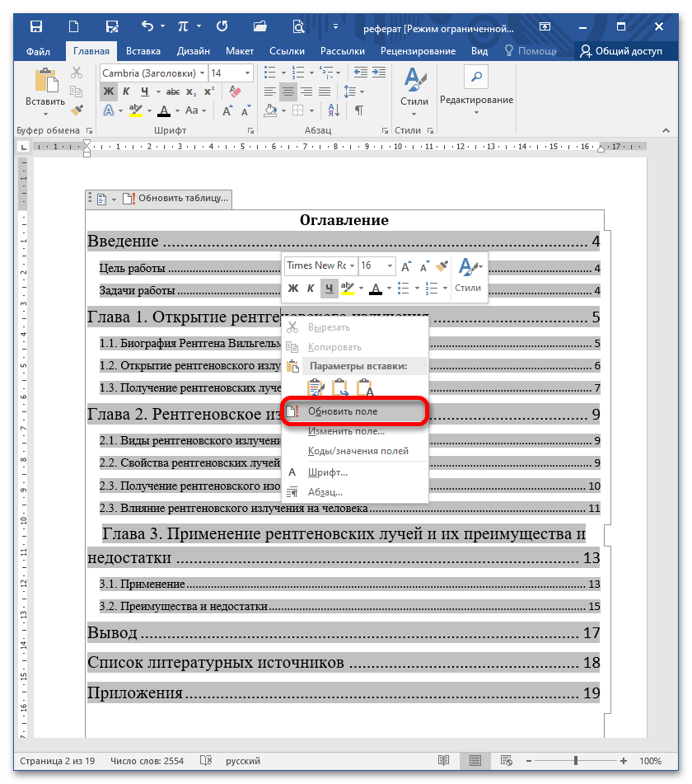Click the Format Painter brush in the ribbon

pyautogui.click(x=77, y=110)
